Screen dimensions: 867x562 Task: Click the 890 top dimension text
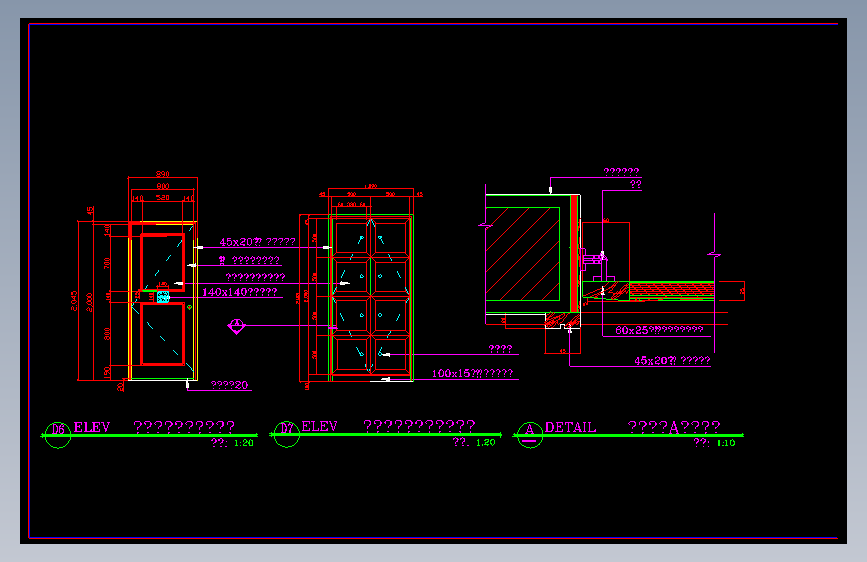[163, 174]
